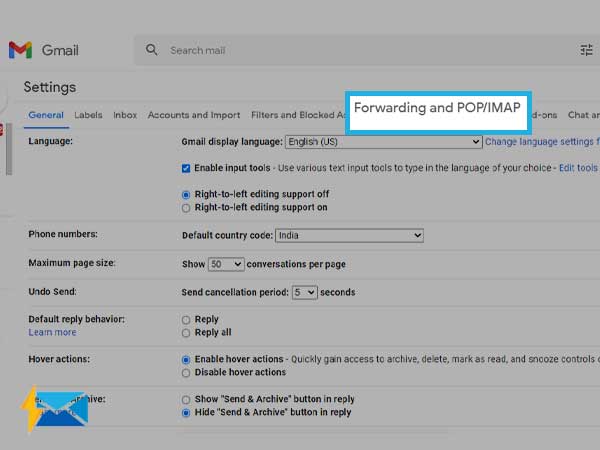Viewport: 600px width, 450px height.
Task: Switch to Filters and Blocked Addresses tab
Action: point(298,115)
